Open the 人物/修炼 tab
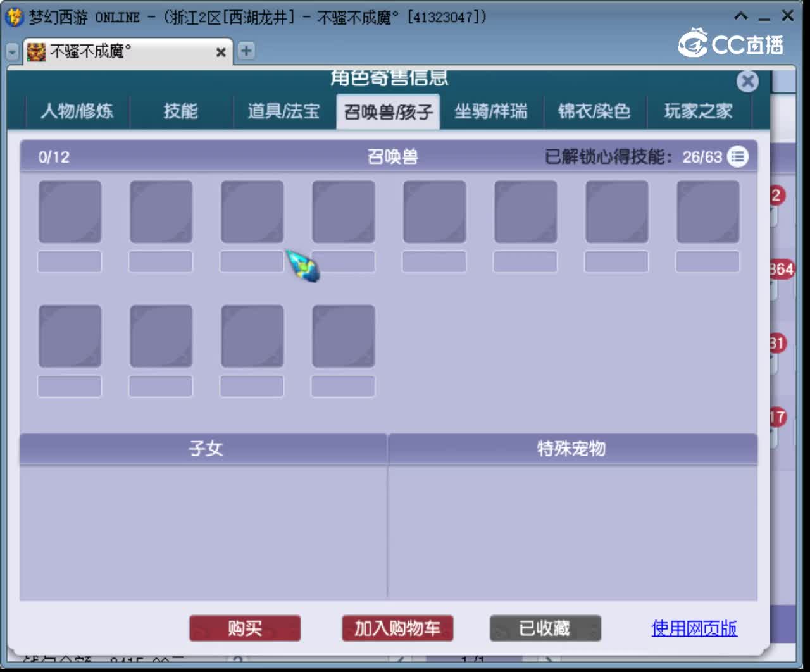810x672 pixels. (x=77, y=112)
